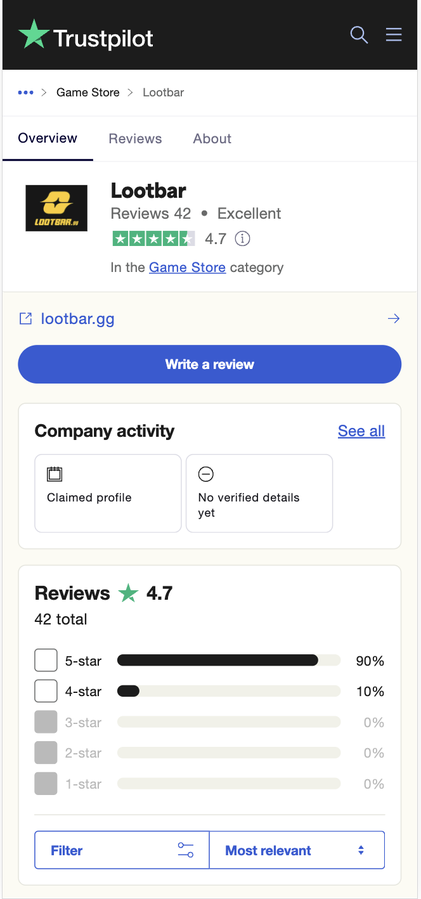Switch to the Reviews tab
This screenshot has height=899, width=421.
point(135,138)
